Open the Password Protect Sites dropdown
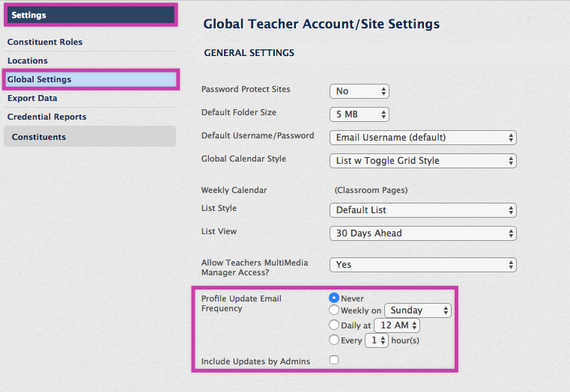This screenshot has width=570, height=392. tap(360, 91)
